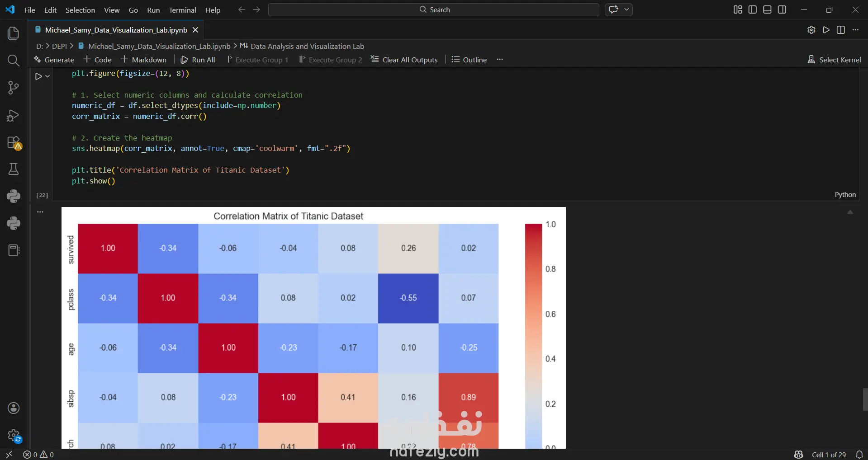Open the Terminal menu
The width and height of the screenshot is (868, 460).
[183, 10]
